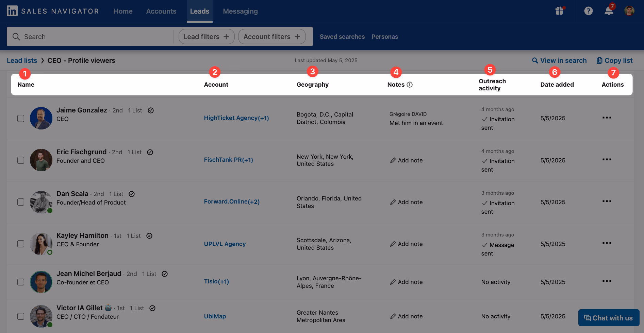
Task: Open actions menu for Dan Scala
Action: click(x=607, y=201)
